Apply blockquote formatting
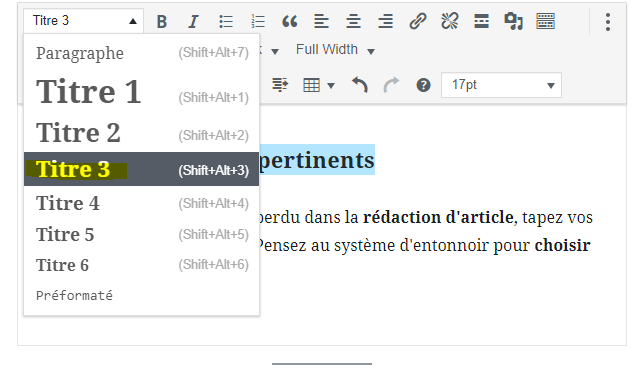Screen dimensions: 643x381 pyautogui.click(x=290, y=21)
